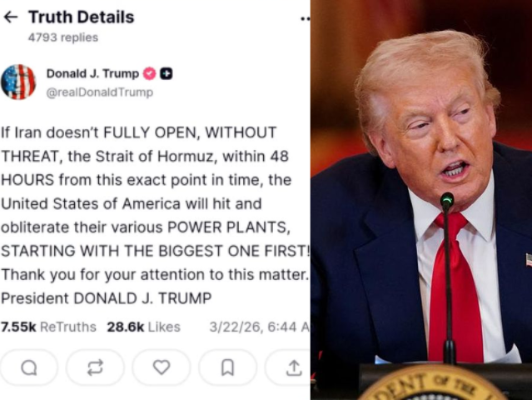Viewport: 532px width, 400px height.
Task: Click the dark plus badge next to name
Action: [x=166, y=73]
